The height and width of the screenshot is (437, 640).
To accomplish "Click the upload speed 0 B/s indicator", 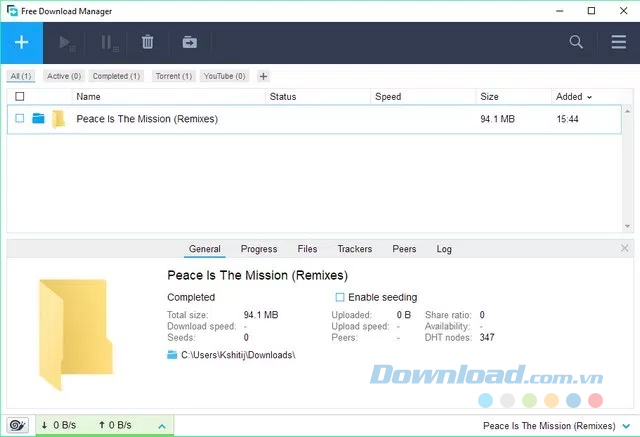I will point(115,425).
